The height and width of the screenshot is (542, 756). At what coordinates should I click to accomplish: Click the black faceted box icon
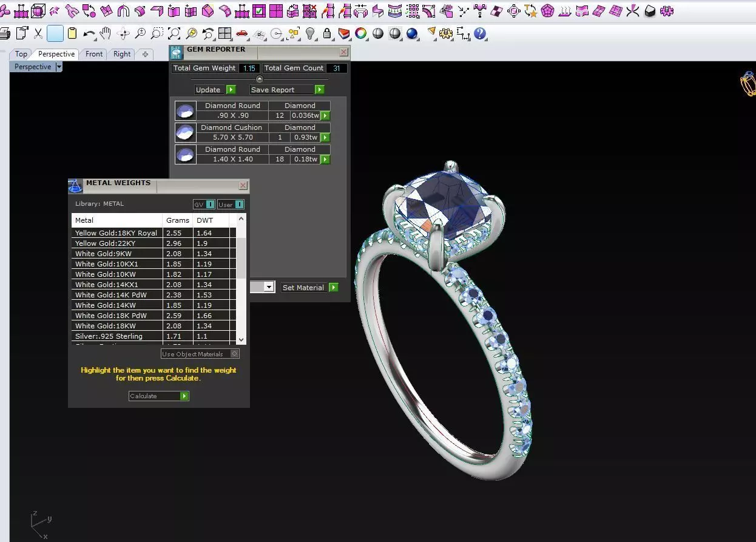click(x=650, y=11)
